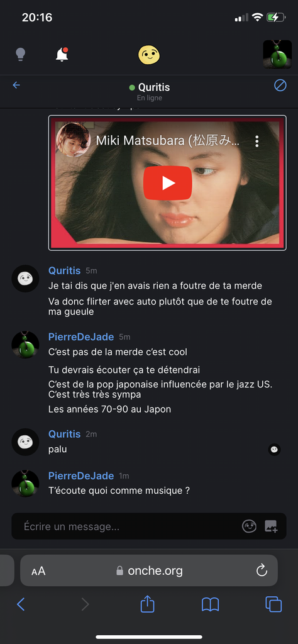Open the Miki Matsubara video title link
Image resolution: width=298 pixels, height=644 pixels.
click(x=167, y=141)
